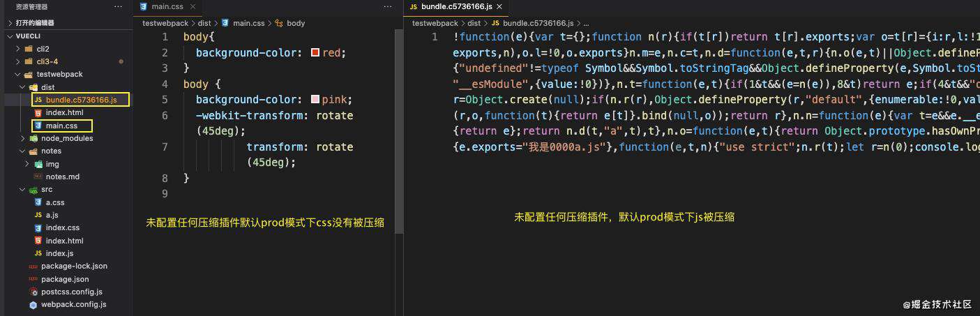
Task: Collapse the dist folder
Action: pyautogui.click(x=24, y=87)
